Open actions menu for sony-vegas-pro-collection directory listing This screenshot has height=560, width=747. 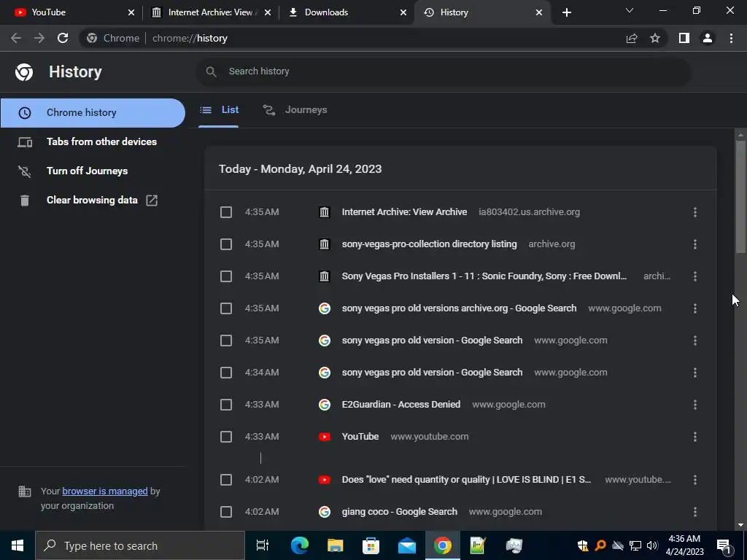(x=695, y=244)
